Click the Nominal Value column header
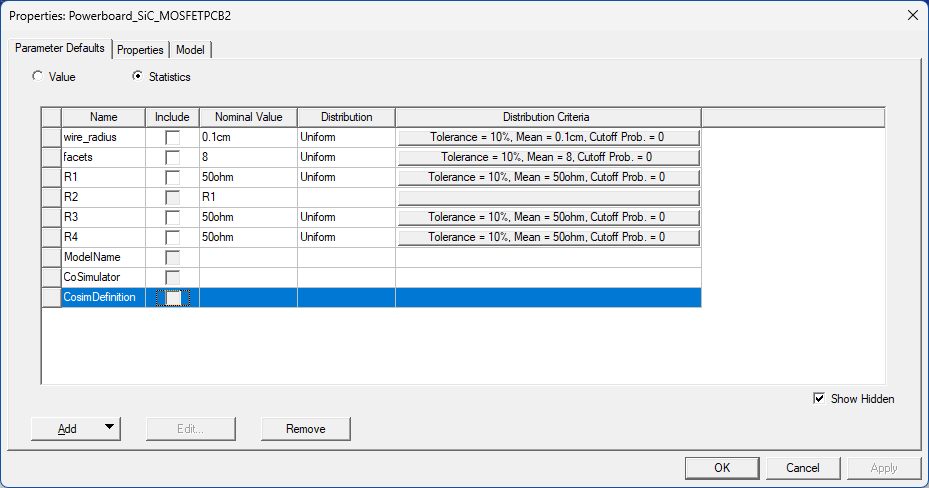The image size is (929, 488). coord(249,117)
